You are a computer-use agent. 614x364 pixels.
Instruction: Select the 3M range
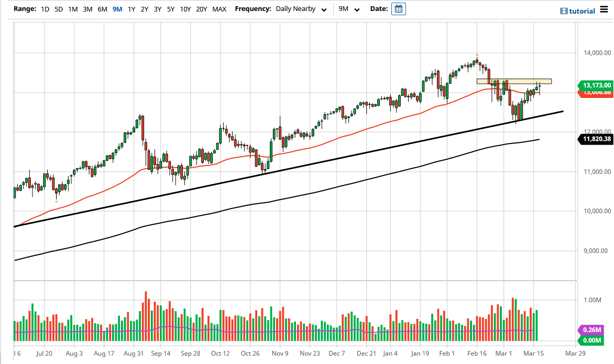[x=87, y=9]
